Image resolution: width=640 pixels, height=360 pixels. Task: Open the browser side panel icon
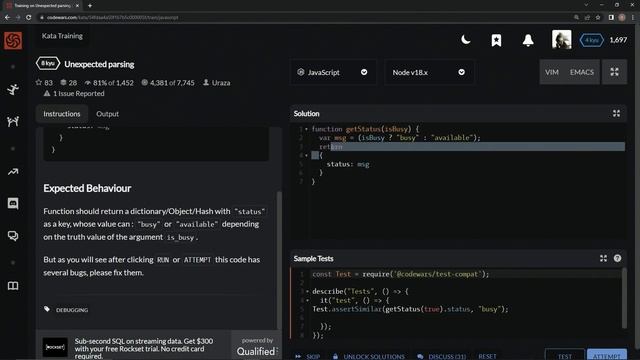(611, 18)
